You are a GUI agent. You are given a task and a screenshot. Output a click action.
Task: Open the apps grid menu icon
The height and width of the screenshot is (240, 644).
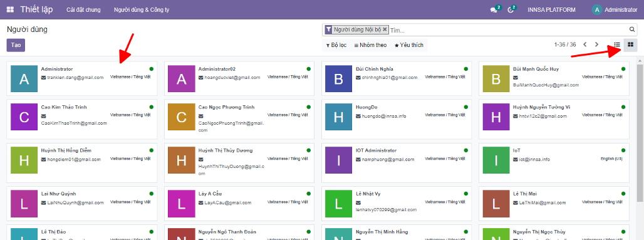pos(10,10)
